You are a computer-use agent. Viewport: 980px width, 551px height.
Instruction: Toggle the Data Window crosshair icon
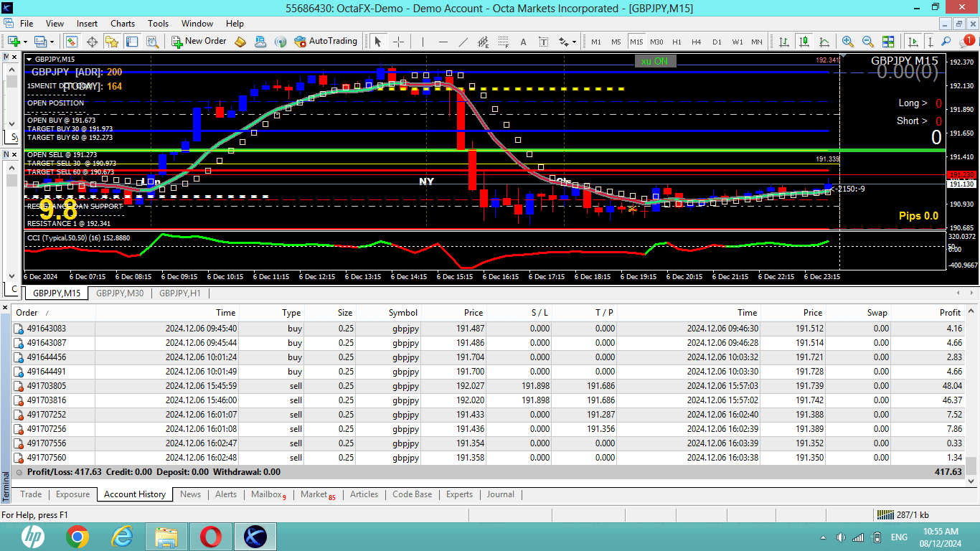pos(92,42)
